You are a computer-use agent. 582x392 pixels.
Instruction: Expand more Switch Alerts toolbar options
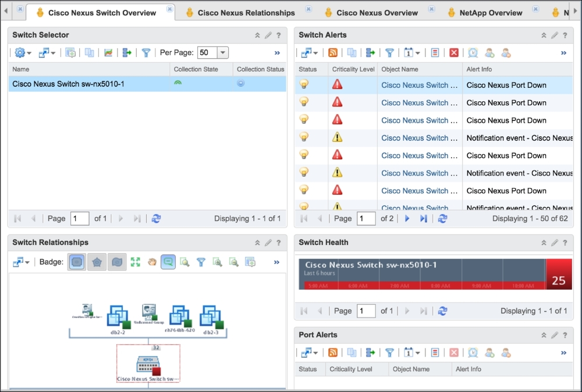564,53
